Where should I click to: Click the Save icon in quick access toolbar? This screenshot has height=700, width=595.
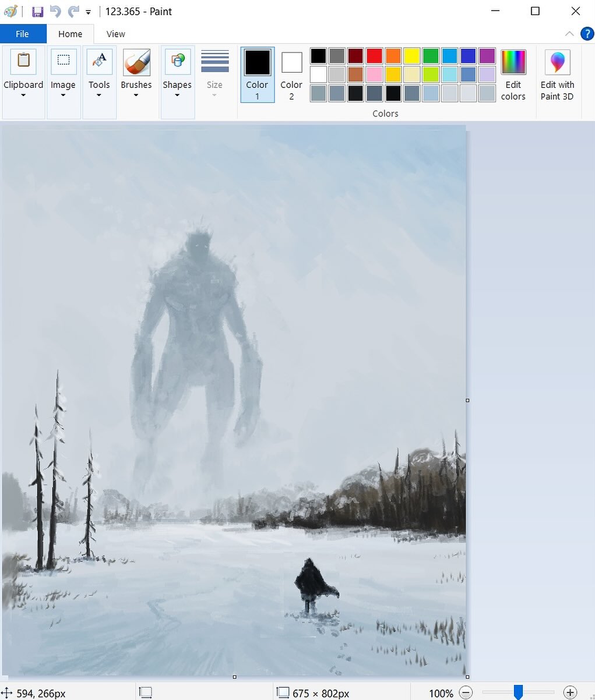click(x=37, y=11)
